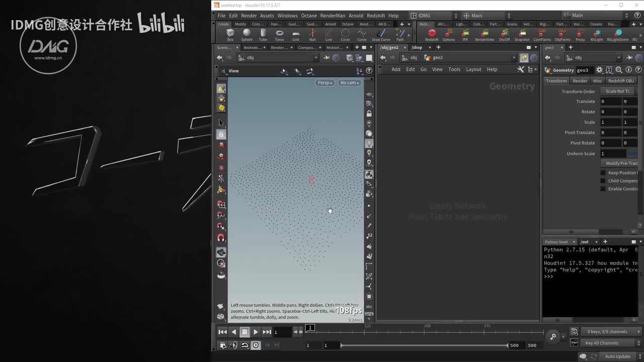644x362 pixels.
Task: Click the ObjParms shelf tool
Action: click(562, 35)
